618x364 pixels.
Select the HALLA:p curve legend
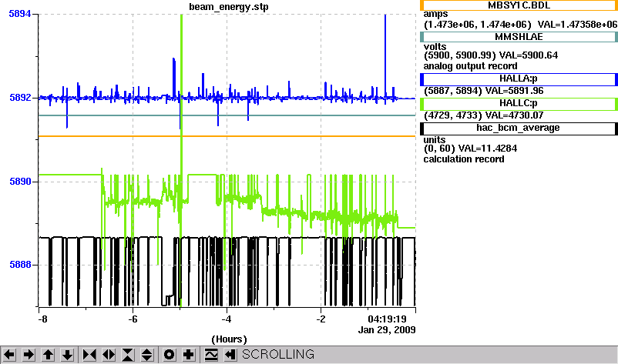coord(519,79)
